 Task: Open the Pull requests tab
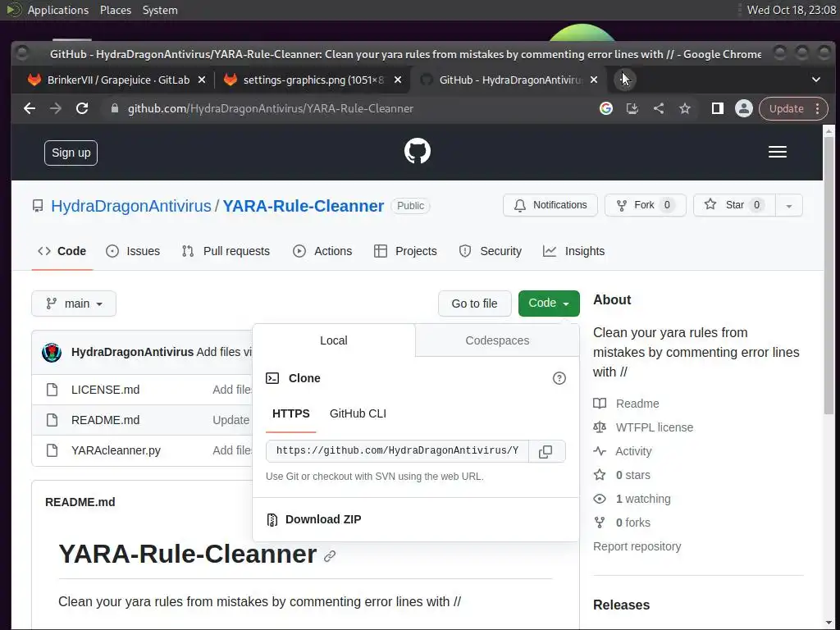tap(226, 251)
